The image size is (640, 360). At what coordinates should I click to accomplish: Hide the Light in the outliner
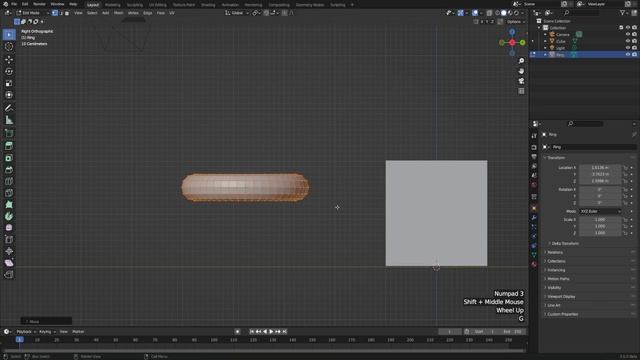[628, 48]
